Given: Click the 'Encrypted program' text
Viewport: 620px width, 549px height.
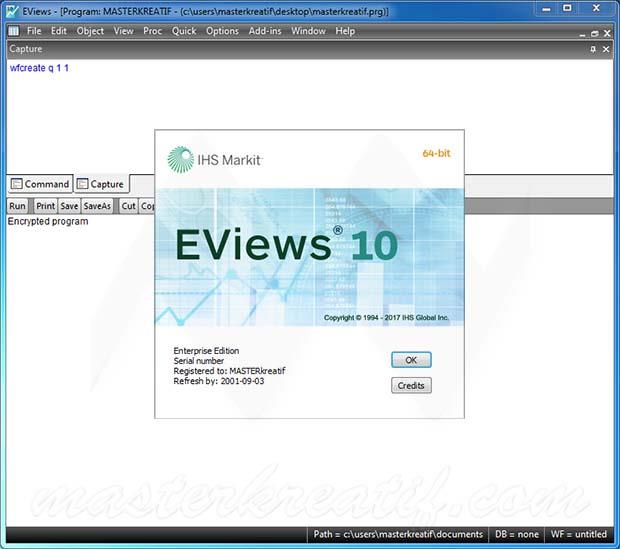Looking at the screenshot, I should coord(48,221).
